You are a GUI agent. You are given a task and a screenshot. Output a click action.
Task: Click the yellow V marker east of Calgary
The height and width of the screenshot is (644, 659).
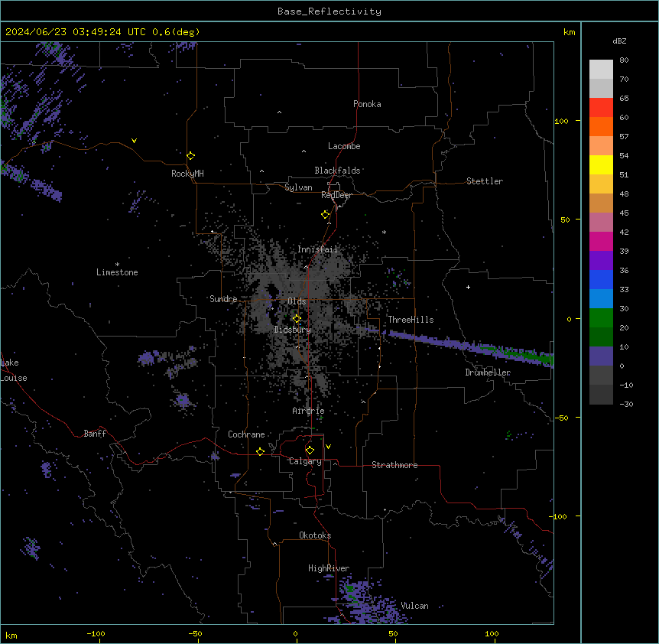tap(328, 447)
